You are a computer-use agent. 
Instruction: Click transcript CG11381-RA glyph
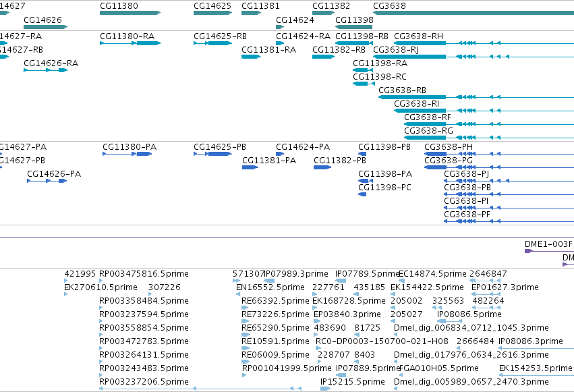click(x=251, y=57)
